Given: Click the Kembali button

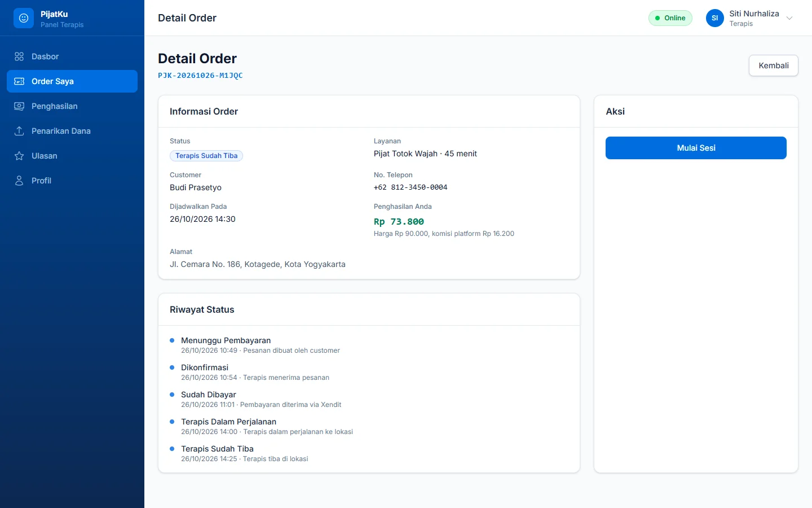Looking at the screenshot, I should click(x=774, y=65).
